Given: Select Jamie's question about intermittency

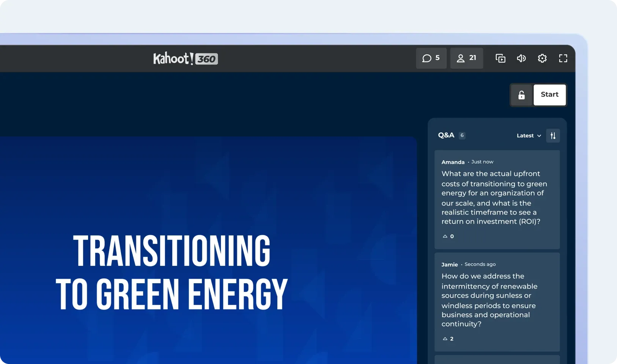Looking at the screenshot, I should pyautogui.click(x=497, y=302).
